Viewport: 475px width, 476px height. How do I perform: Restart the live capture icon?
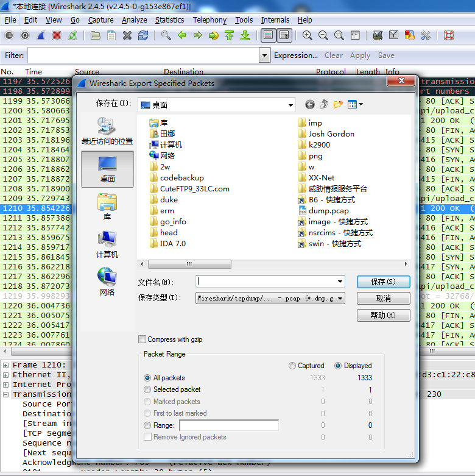pos(72,35)
